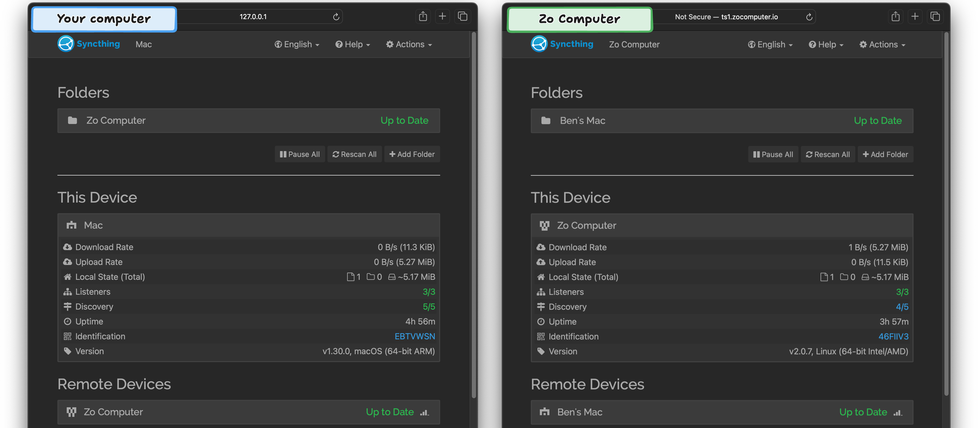Click the 4h 56m uptime value
The height and width of the screenshot is (428, 980).
coord(420,322)
